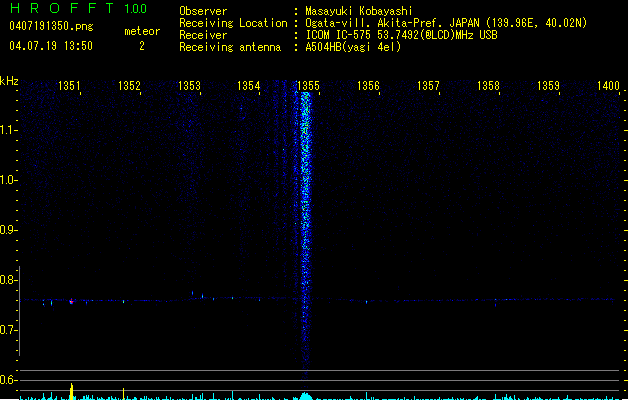Click the observer name Masayuki Kobayashi
The height and width of the screenshot is (400, 629).
click(x=359, y=11)
